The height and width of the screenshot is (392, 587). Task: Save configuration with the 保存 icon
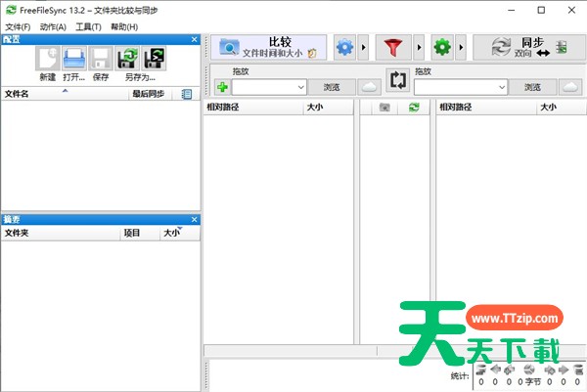(101, 58)
